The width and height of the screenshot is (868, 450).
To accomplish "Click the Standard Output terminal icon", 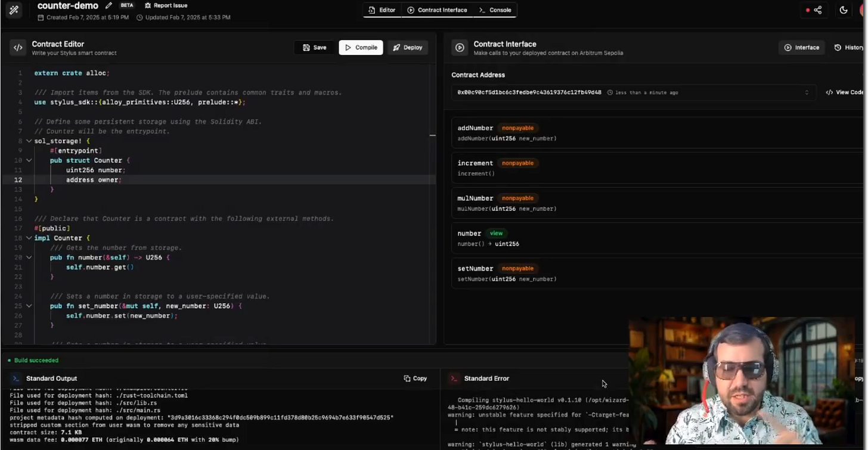I will point(16,378).
